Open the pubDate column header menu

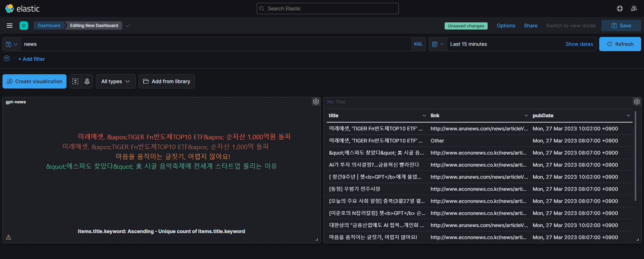point(628,115)
